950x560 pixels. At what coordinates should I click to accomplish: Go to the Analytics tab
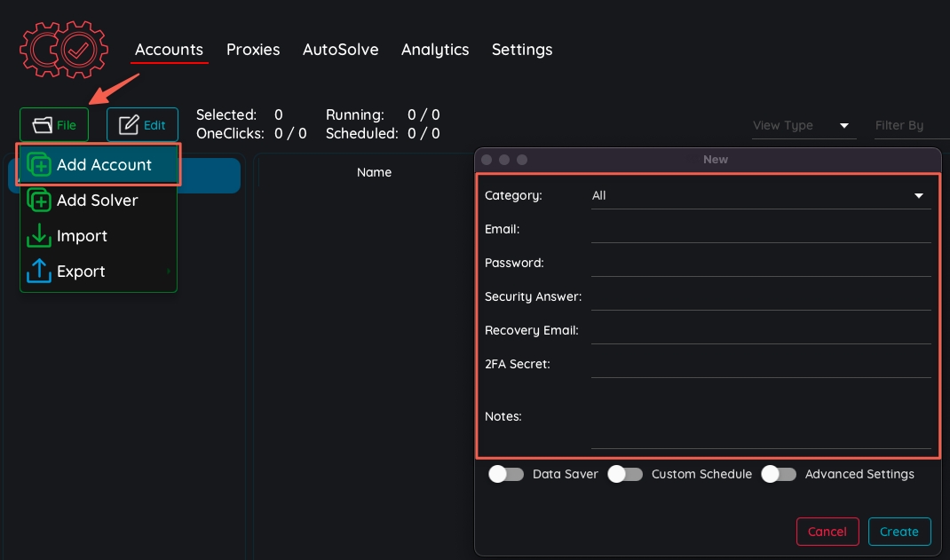(x=435, y=50)
